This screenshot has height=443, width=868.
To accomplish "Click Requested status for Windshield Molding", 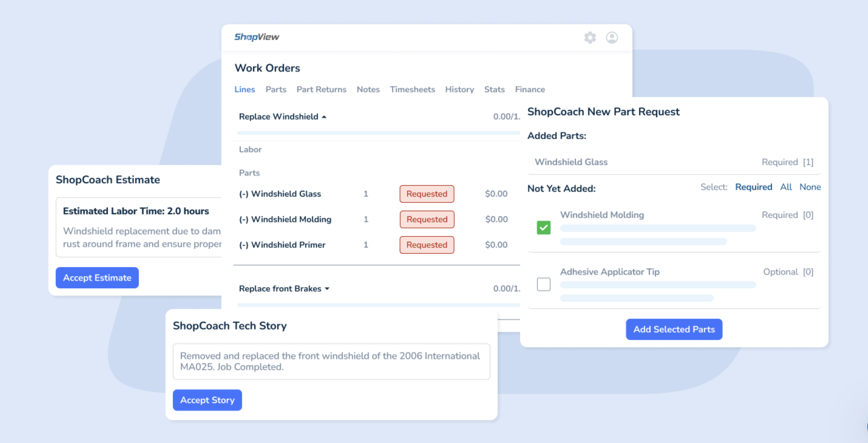I will (x=426, y=220).
